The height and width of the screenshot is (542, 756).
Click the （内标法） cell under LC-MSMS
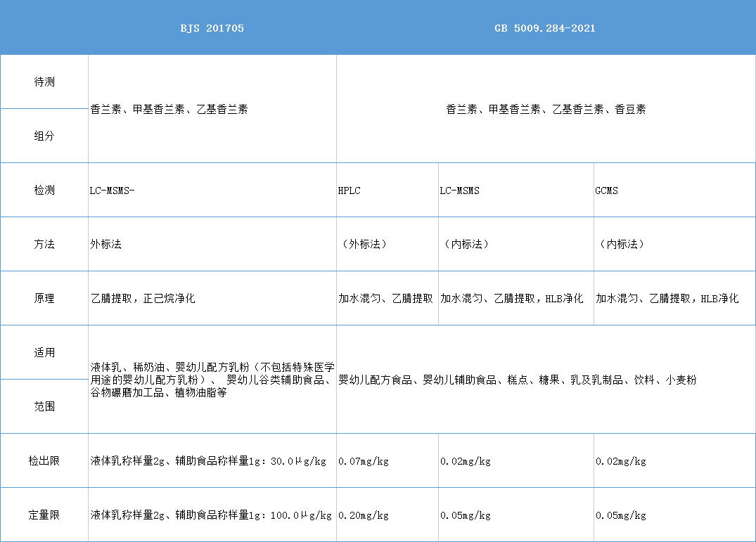[516, 244]
